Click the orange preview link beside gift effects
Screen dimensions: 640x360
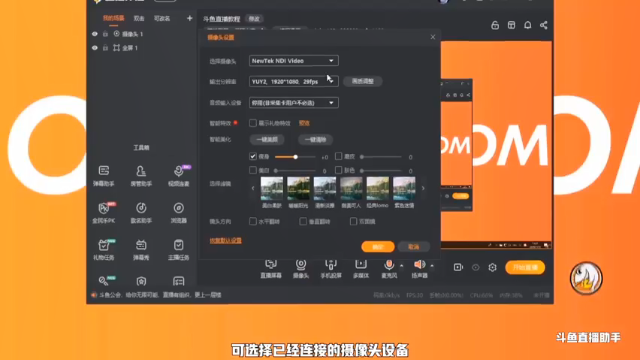click(x=304, y=123)
